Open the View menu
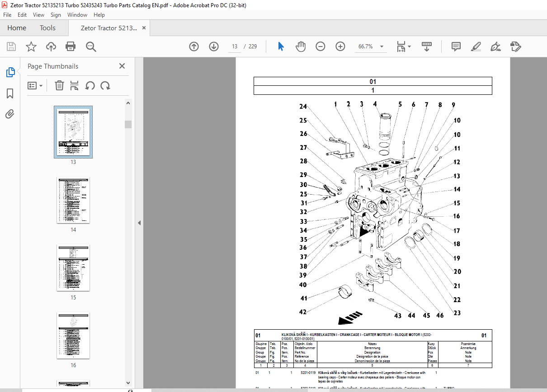Screen dimensions: 547x392 (x=39, y=15)
